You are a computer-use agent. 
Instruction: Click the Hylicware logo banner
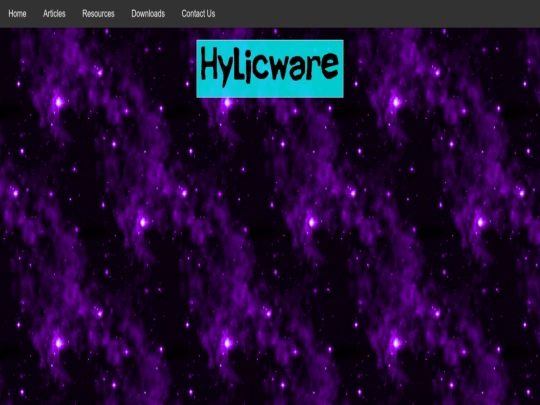pos(270,69)
